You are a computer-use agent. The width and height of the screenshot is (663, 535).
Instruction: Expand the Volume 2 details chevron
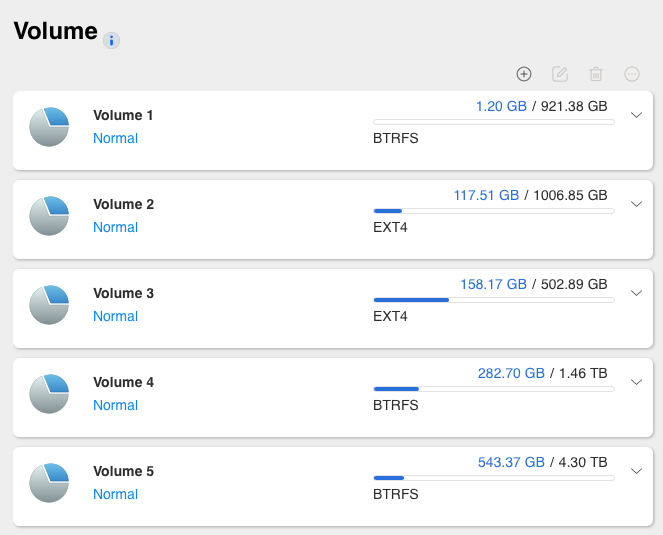click(x=636, y=204)
